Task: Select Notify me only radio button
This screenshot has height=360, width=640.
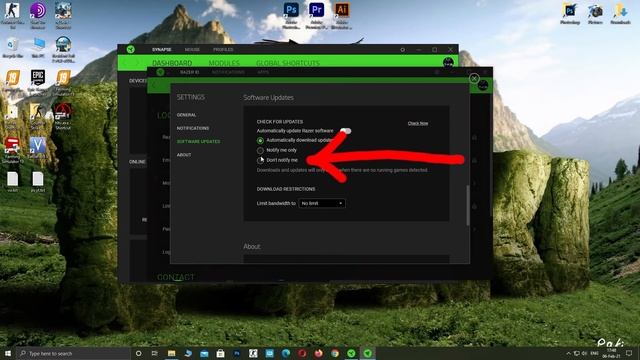Action: coord(260,150)
